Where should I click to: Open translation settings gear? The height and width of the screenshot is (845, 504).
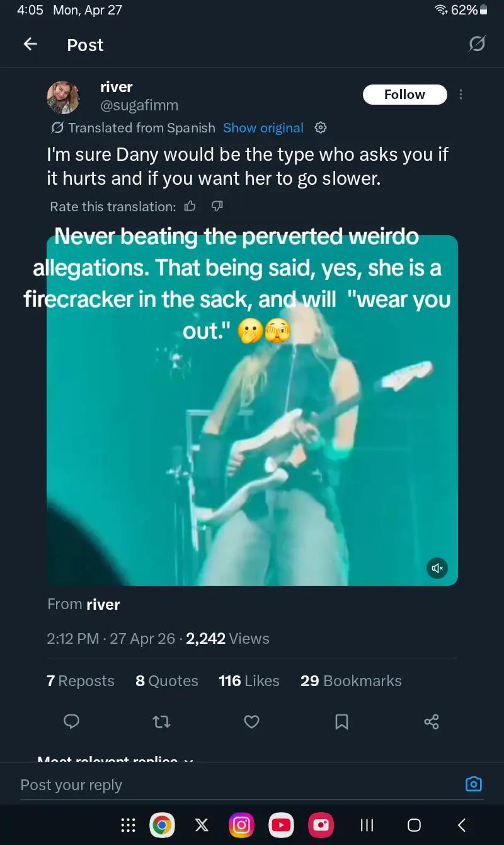click(320, 127)
